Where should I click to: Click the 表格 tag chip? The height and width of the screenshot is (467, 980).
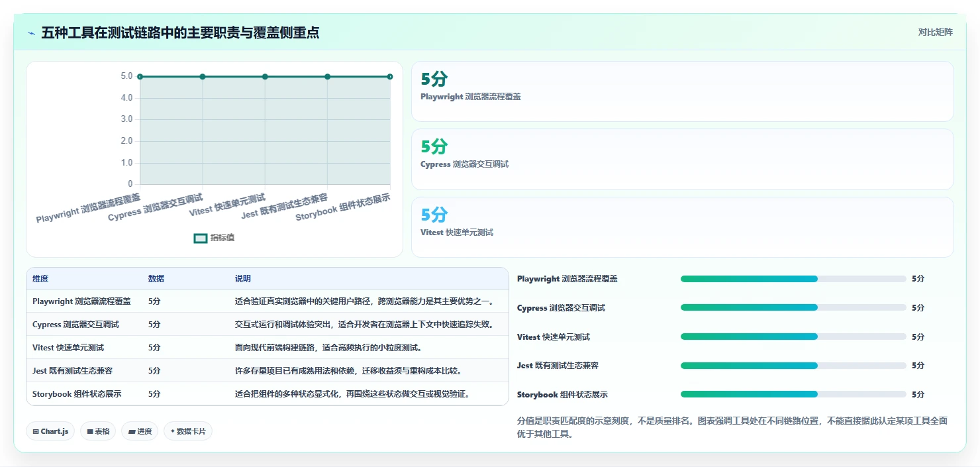click(98, 431)
